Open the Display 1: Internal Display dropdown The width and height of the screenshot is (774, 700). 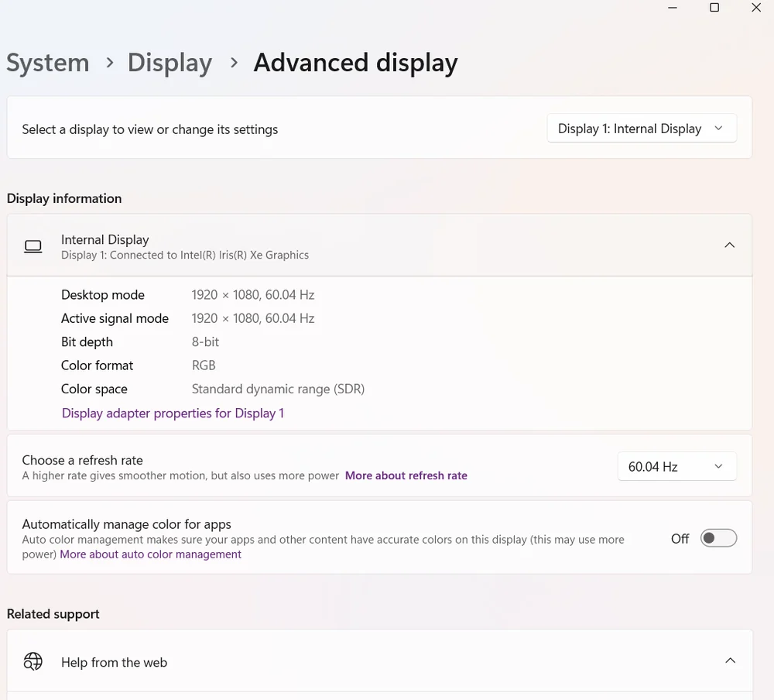(641, 129)
